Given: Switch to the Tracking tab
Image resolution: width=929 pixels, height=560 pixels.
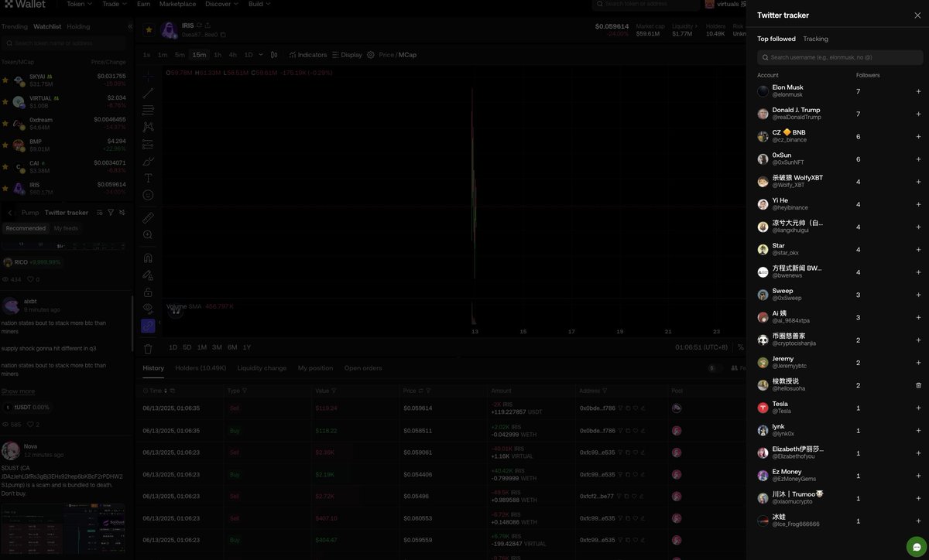Looking at the screenshot, I should coord(815,39).
